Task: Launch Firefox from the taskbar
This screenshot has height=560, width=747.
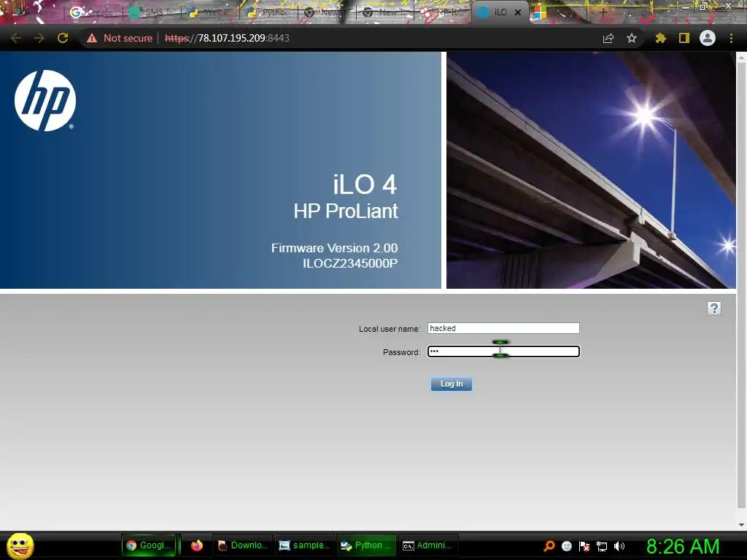Action: click(197, 545)
